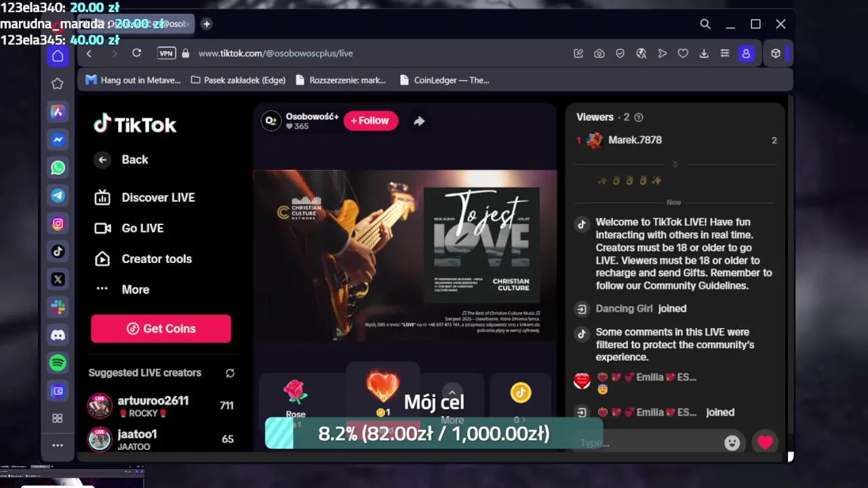Open Telegram from the browser sidebar
Viewport: 868px width, 488px height.
tap(58, 195)
